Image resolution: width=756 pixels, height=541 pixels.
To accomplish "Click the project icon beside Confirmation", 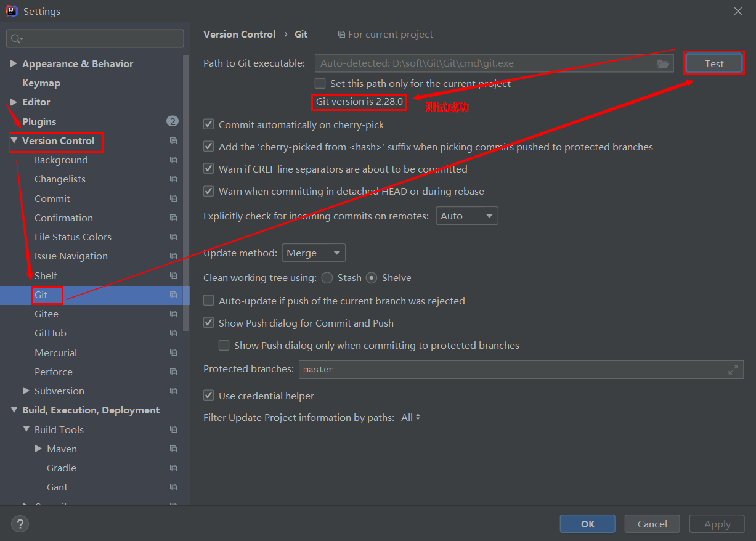I will coord(173,218).
